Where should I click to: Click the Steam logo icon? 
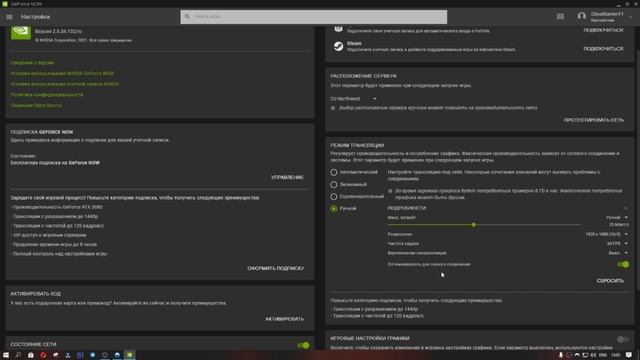(338, 46)
